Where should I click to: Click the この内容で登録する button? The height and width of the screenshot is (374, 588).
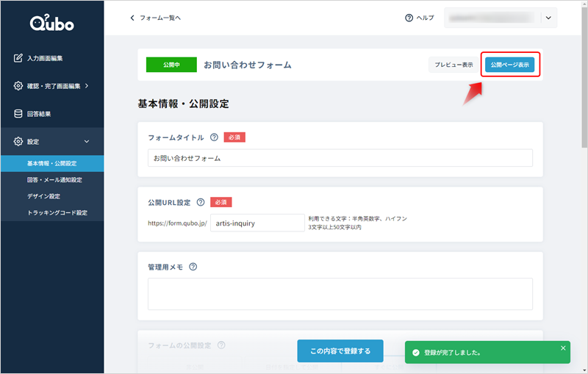[x=340, y=350]
